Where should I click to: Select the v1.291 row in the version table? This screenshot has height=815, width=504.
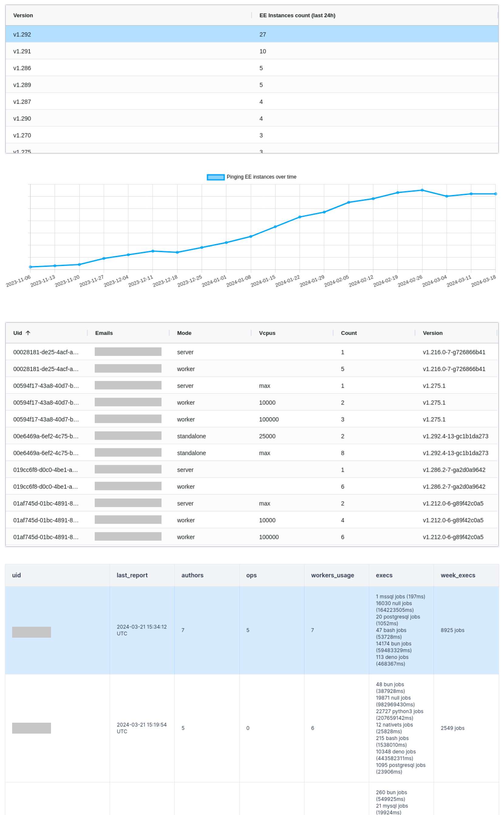point(133,51)
